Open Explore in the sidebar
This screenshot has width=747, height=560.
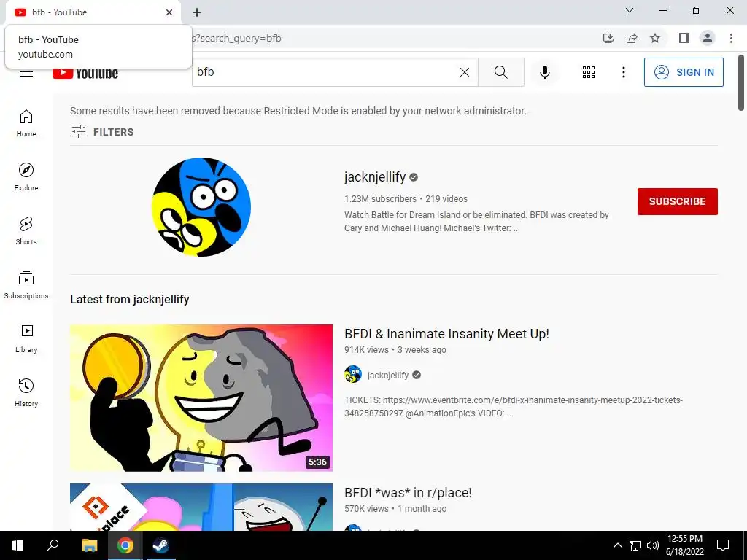26,177
